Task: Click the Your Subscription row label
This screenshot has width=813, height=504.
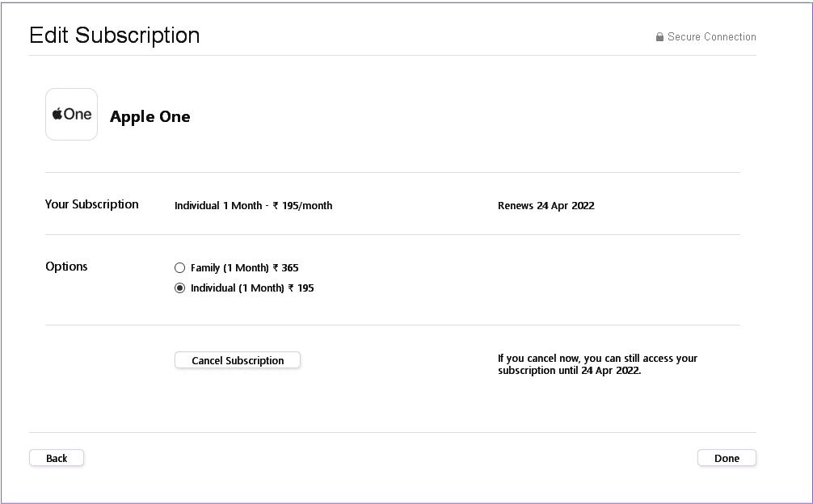Action: point(92,204)
